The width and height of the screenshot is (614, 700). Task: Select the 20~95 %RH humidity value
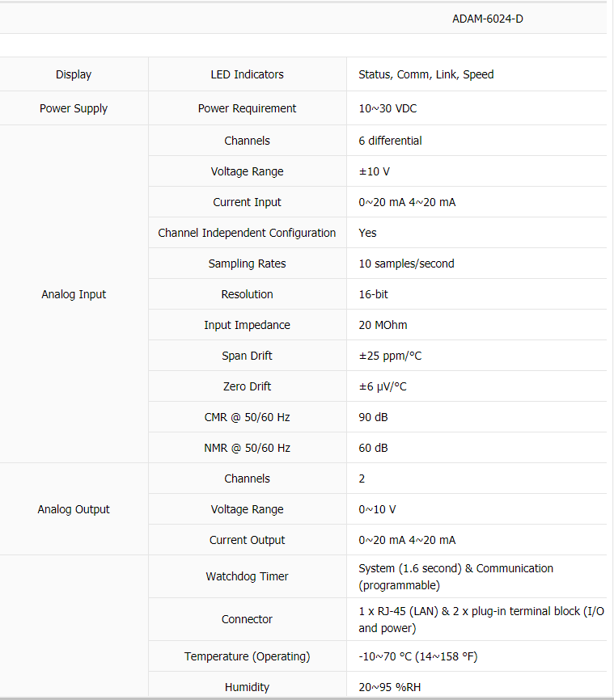[x=389, y=687]
